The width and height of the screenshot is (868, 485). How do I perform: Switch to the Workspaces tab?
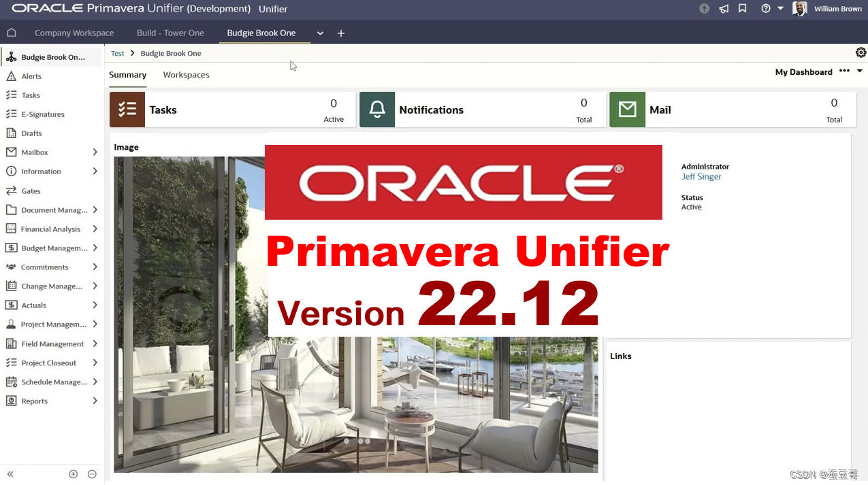coord(186,75)
